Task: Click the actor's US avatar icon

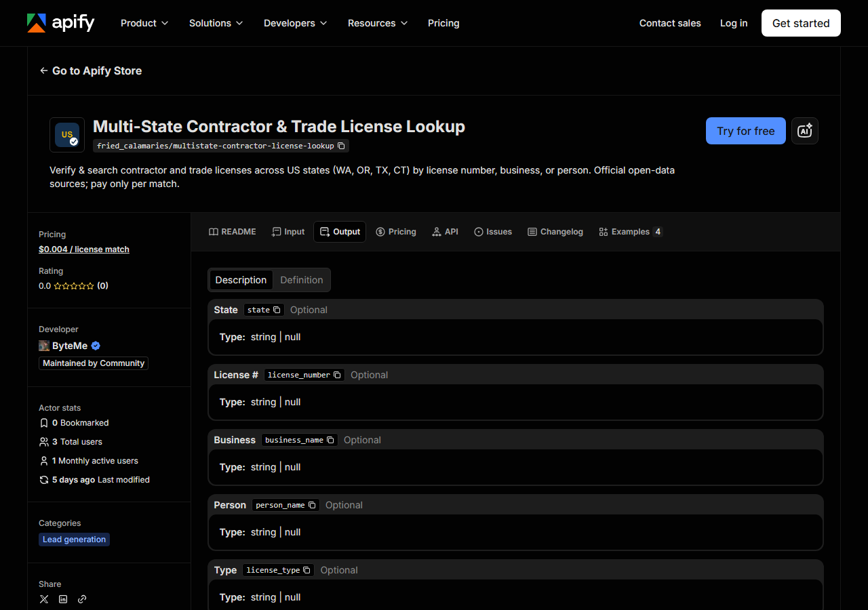Action: point(67,135)
